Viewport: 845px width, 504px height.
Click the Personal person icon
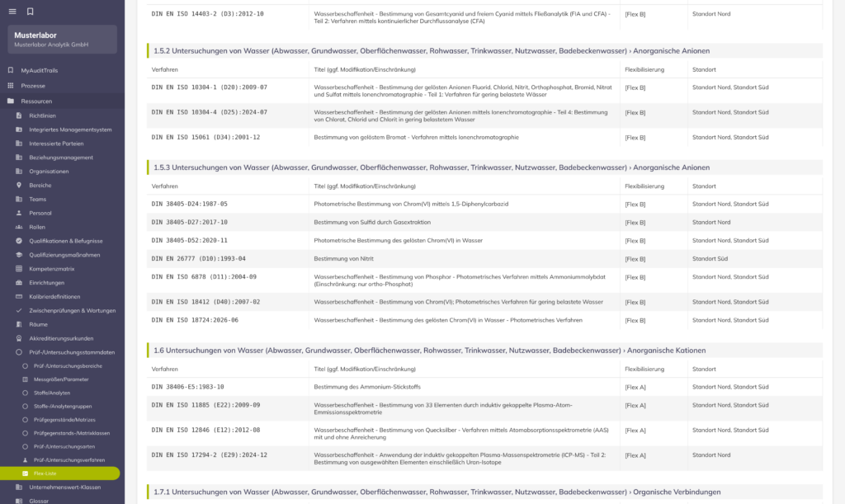coord(19,213)
